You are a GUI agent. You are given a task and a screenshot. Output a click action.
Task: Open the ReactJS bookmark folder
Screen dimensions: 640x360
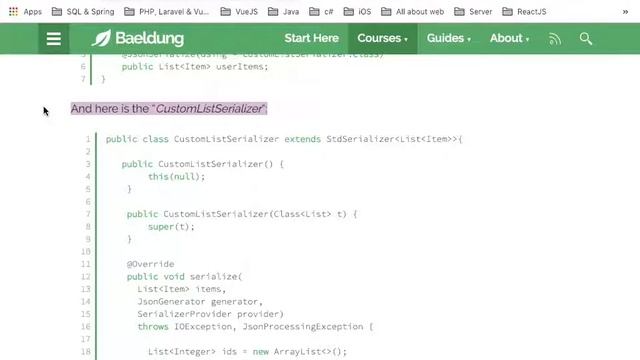pyautogui.click(x=524, y=12)
